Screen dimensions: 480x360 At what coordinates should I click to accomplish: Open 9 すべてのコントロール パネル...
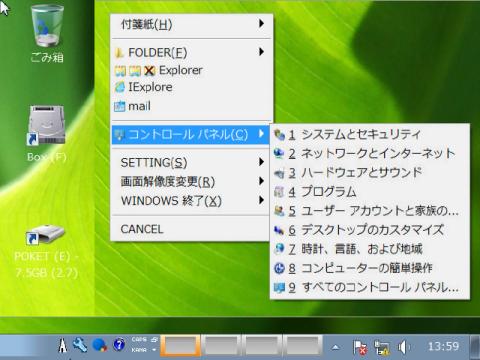(370, 287)
